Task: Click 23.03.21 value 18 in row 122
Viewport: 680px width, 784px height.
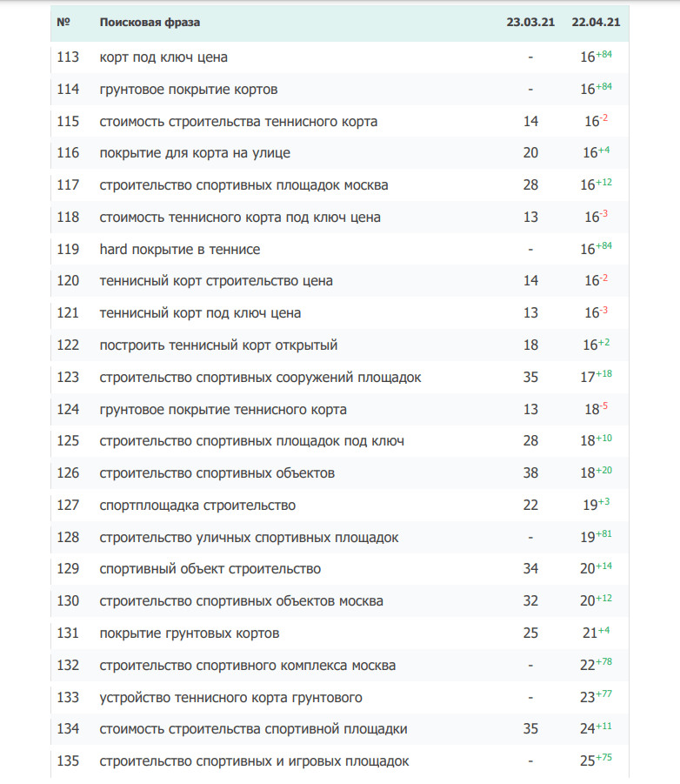Action: pyautogui.click(x=530, y=345)
